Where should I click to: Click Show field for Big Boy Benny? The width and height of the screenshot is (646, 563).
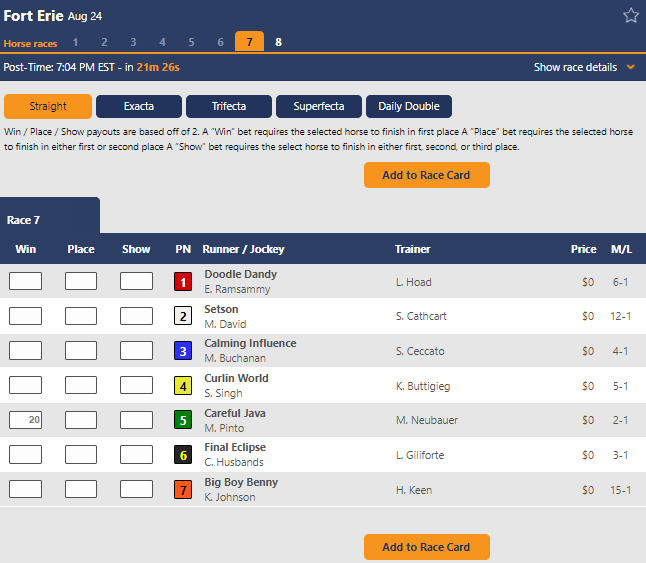click(x=136, y=489)
